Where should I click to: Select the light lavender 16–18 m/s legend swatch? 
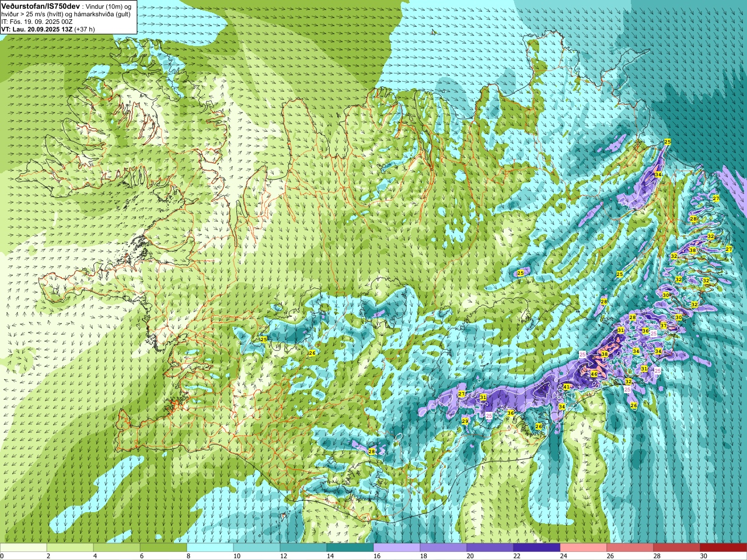tap(397, 548)
